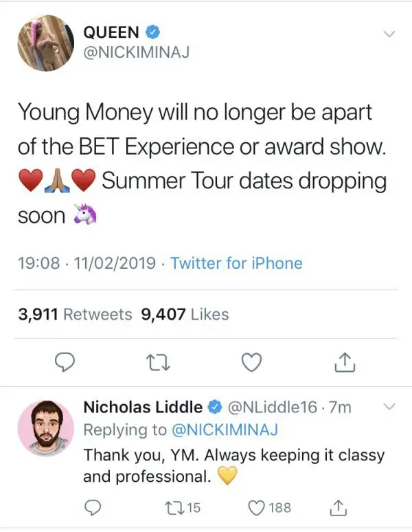412x532 pixels.
Task: View the 9,407 Likes list
Action: pyautogui.click(x=184, y=314)
